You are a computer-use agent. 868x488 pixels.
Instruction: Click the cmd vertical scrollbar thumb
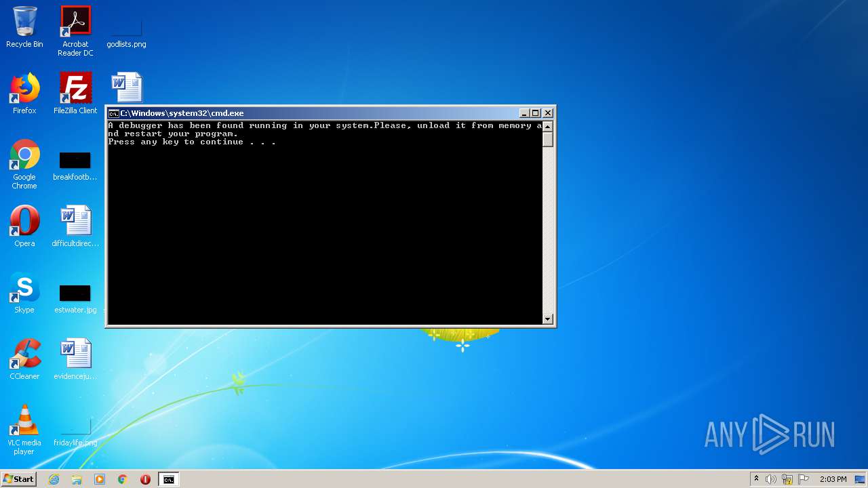[x=548, y=139]
